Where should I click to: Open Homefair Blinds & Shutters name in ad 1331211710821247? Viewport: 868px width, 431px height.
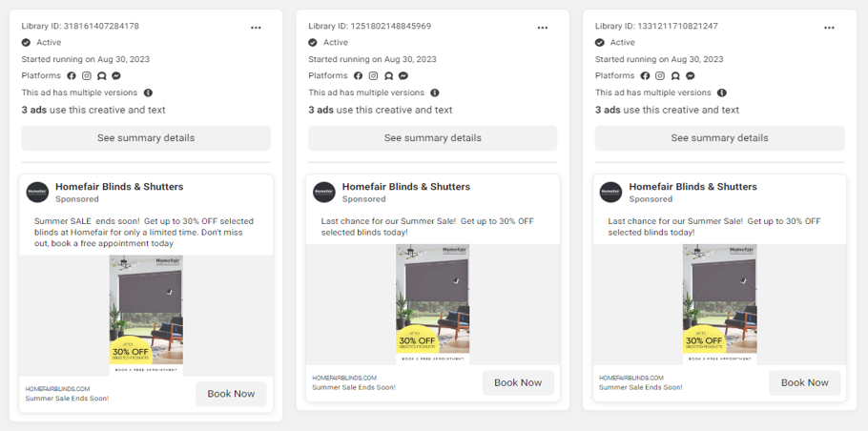[x=692, y=187]
